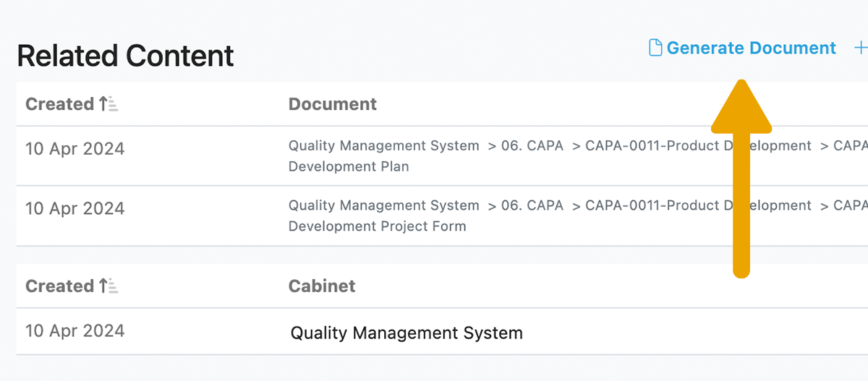The image size is (868, 381).
Task: Open CAPA-0011-Product Development breadcrumb in Development Plan row
Action: click(651, 146)
